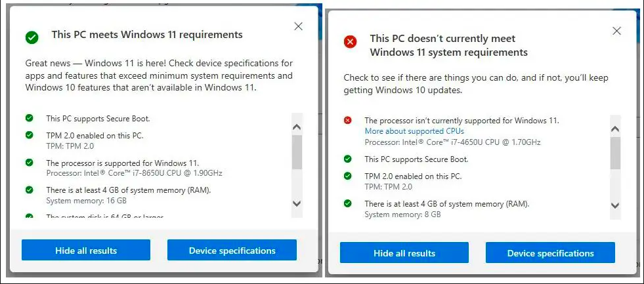Image resolution: width=644 pixels, height=284 pixels.
Task: Hide all results in the right dialog
Action: (404, 253)
